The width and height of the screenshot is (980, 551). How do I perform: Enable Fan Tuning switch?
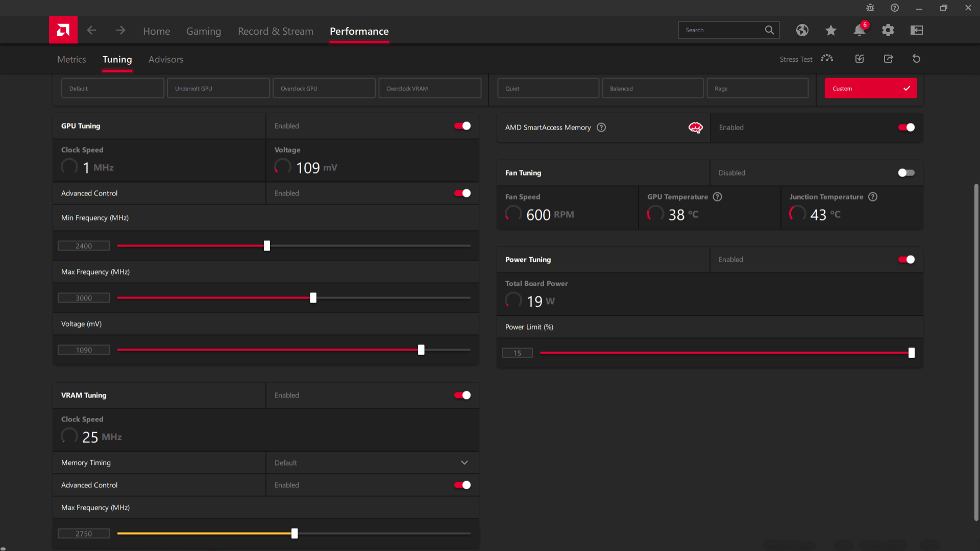pos(906,173)
